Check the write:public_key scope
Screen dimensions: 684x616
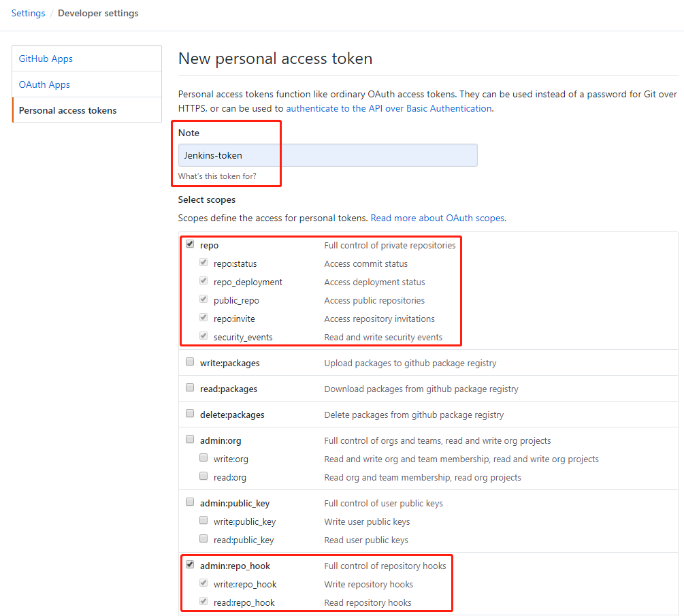(203, 519)
